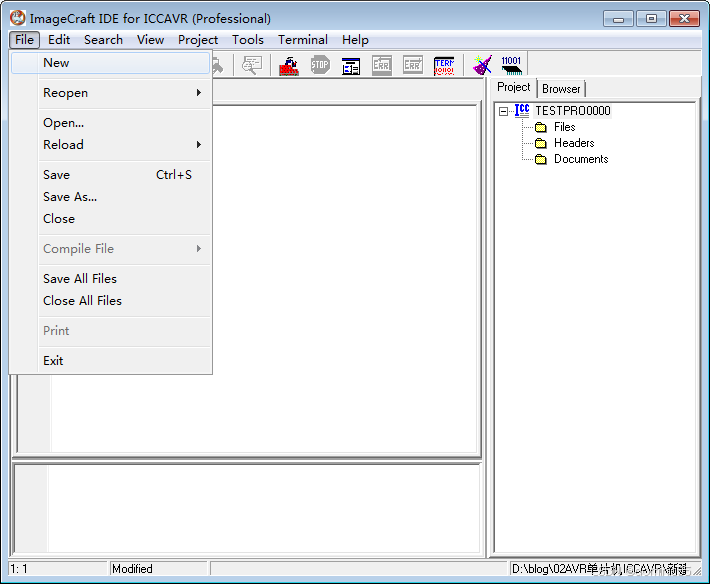
Task: Expand the Compile File submenu arrow
Action: click(x=198, y=249)
